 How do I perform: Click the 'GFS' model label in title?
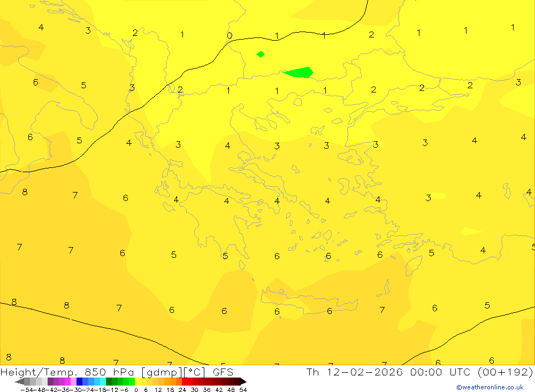click(x=223, y=372)
